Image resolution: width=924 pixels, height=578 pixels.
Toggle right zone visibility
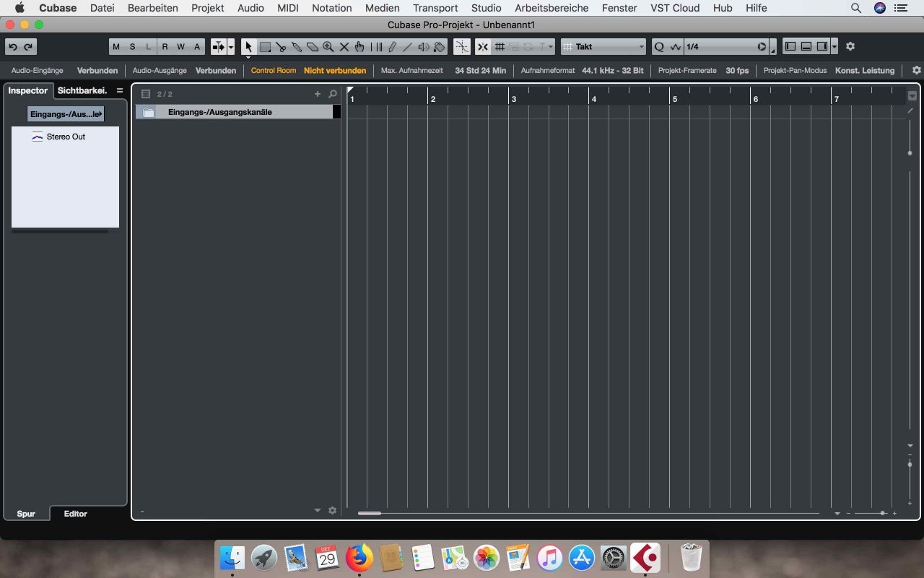(822, 47)
